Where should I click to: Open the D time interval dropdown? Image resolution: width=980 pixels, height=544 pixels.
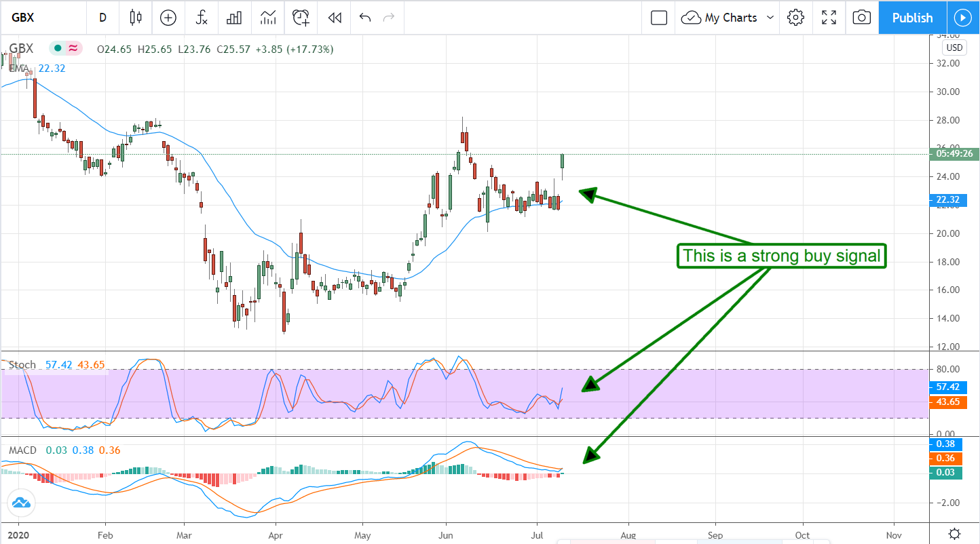tap(102, 18)
